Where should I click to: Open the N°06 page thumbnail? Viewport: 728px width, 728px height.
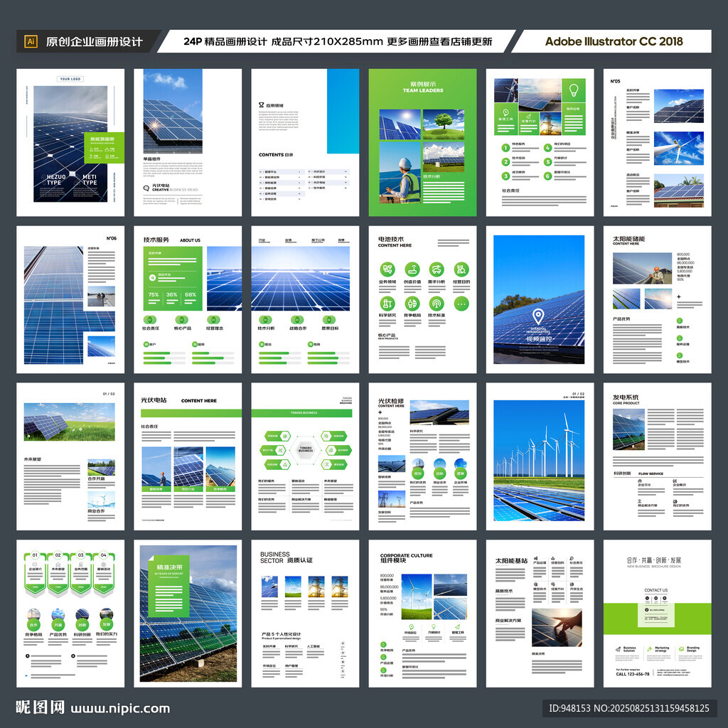click(x=70, y=299)
